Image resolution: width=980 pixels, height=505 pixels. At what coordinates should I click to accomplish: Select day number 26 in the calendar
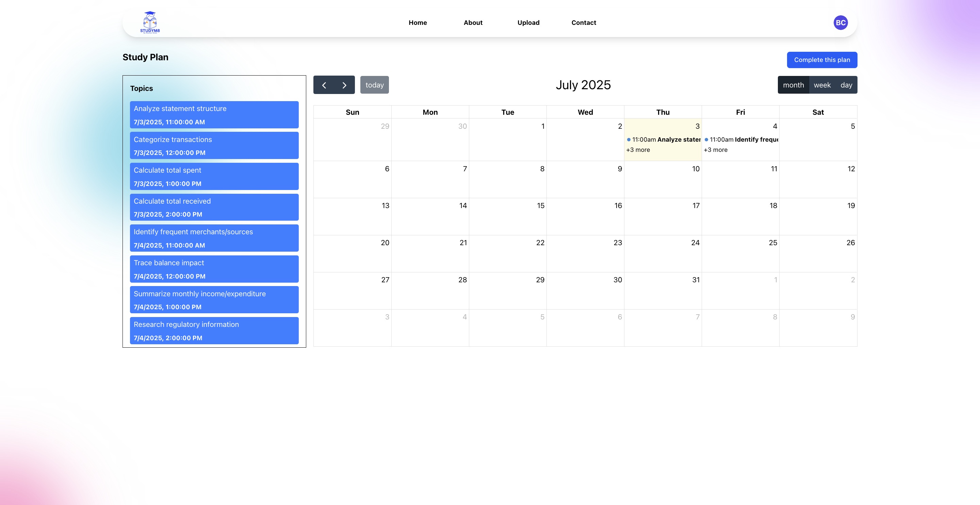point(851,242)
